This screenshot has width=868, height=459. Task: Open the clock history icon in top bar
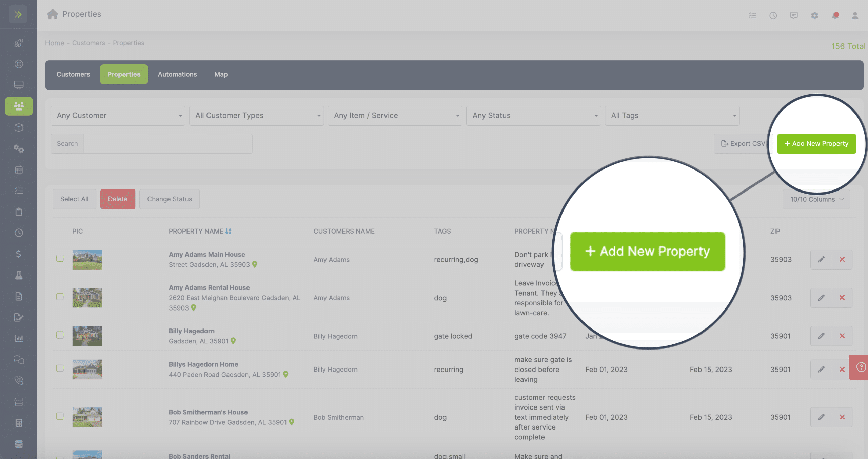(x=773, y=15)
